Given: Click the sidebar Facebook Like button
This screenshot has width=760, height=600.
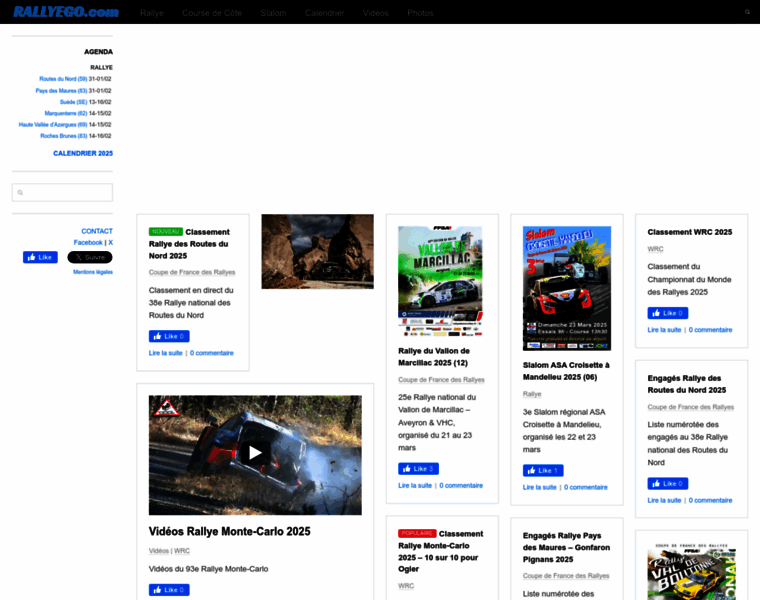Looking at the screenshot, I should pyautogui.click(x=40, y=257).
